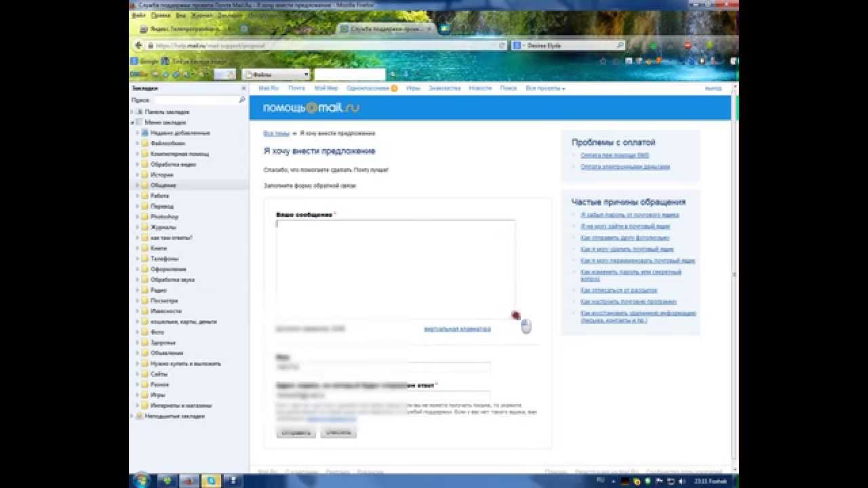Click the search bar magnifier icon

point(620,45)
